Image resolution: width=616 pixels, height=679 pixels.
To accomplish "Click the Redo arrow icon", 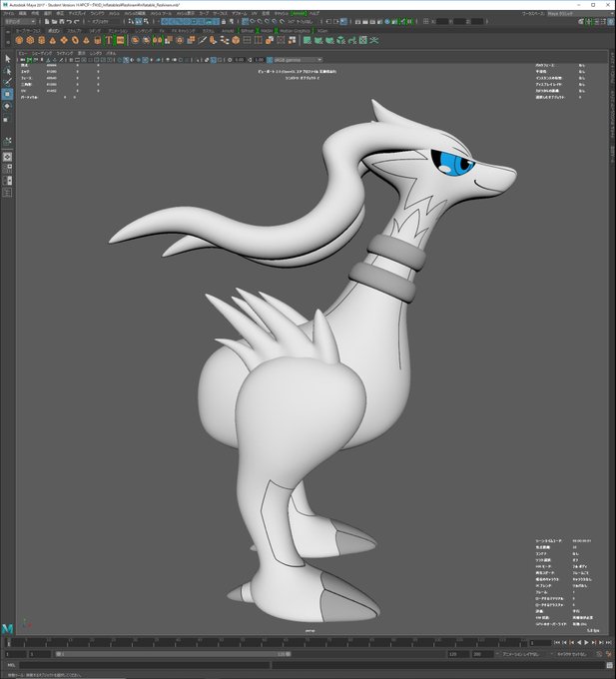I will [x=76, y=21].
